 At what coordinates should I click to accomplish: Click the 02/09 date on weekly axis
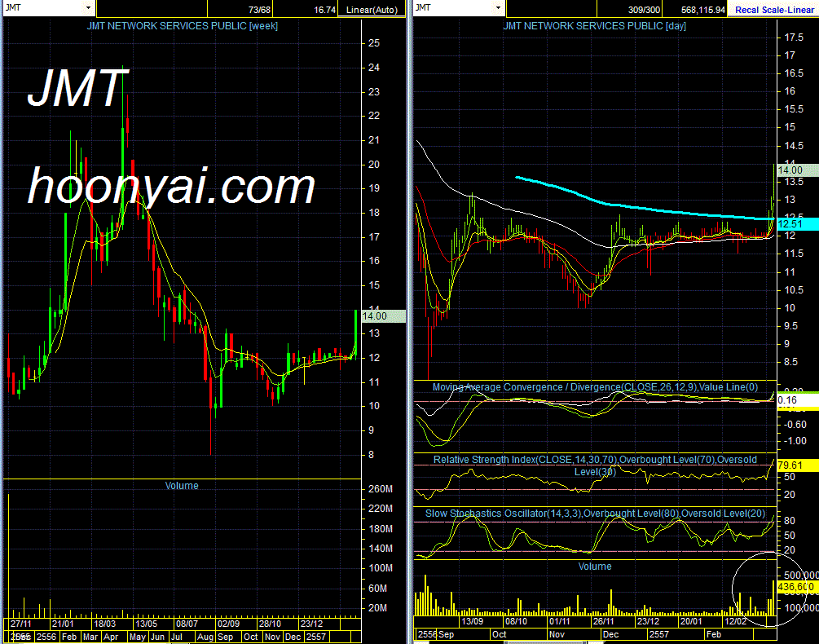229,624
